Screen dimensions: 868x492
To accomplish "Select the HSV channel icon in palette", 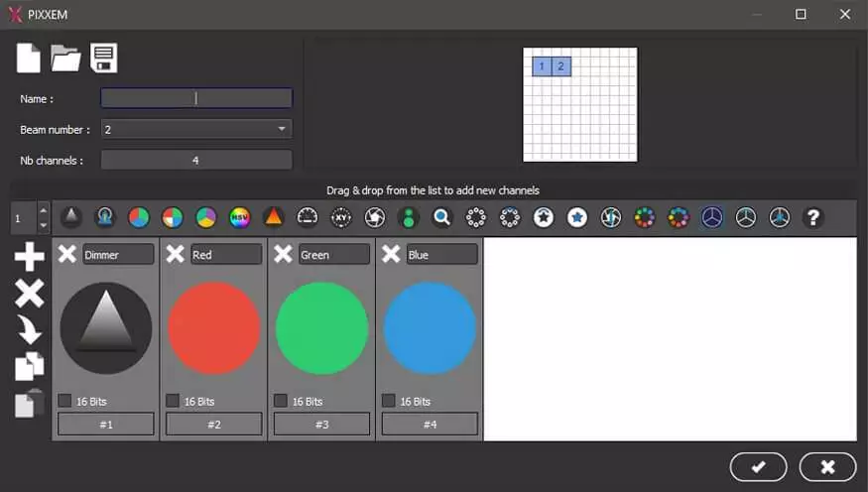I will point(240,217).
